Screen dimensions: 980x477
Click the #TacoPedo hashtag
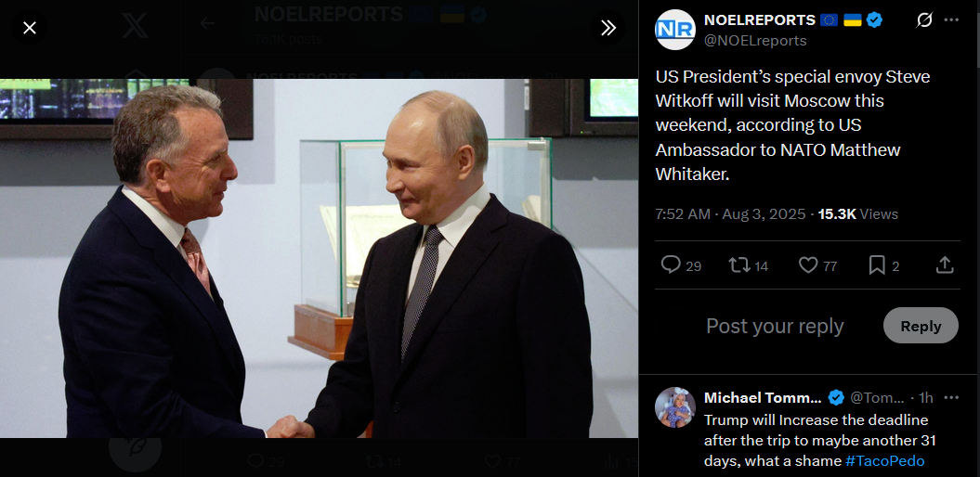[x=884, y=461]
